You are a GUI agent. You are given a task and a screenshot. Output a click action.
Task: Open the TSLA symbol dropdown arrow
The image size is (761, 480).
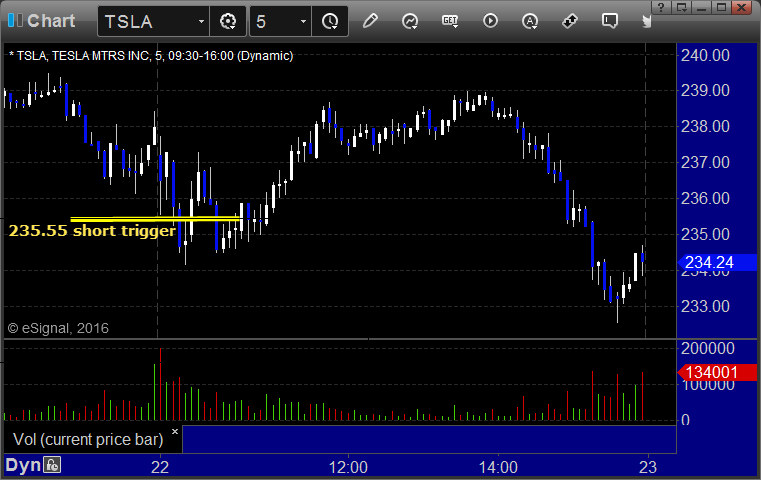(x=201, y=22)
